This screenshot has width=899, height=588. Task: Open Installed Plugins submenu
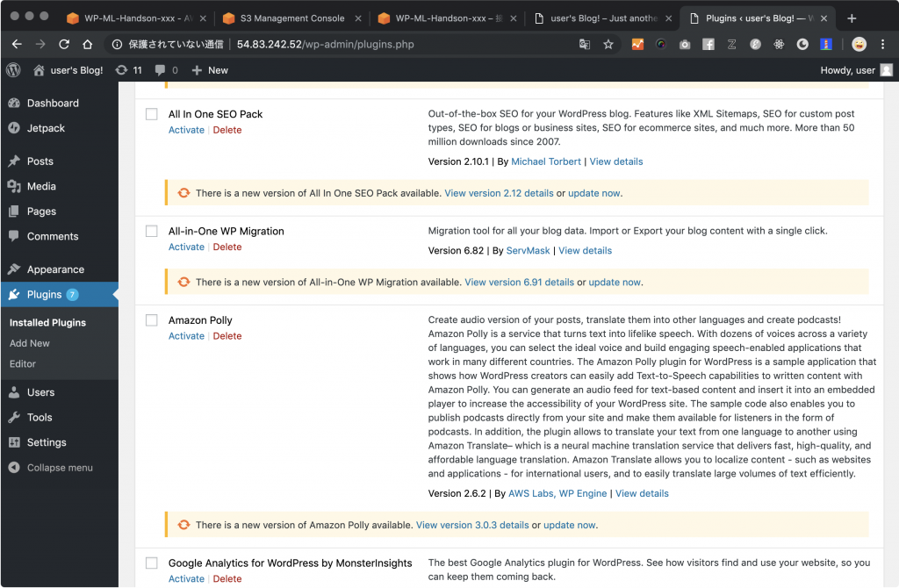(x=47, y=323)
